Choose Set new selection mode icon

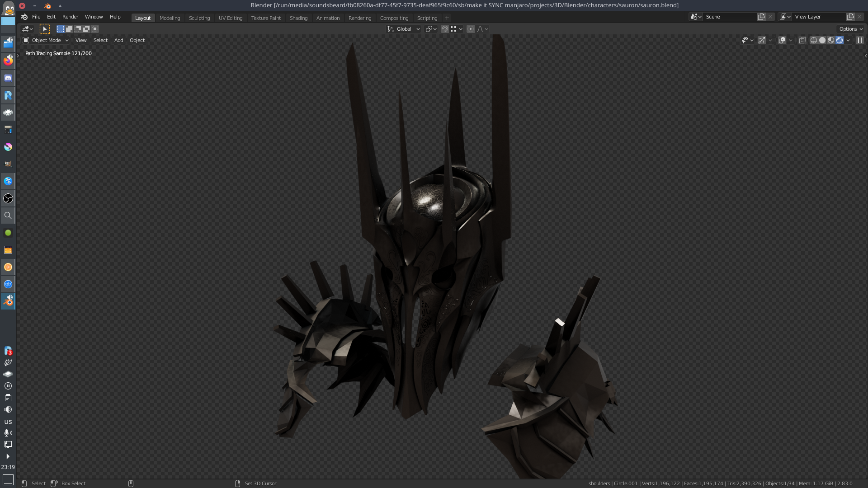(61, 29)
